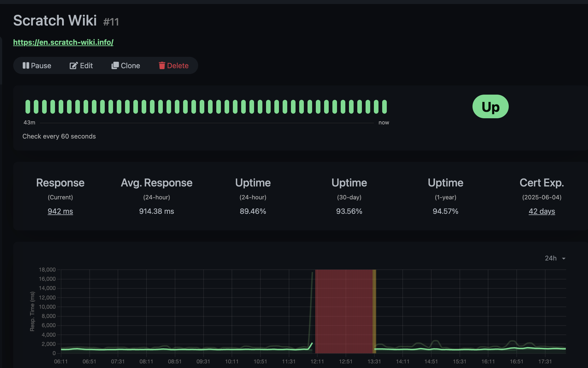Click the 942 ms current response value
Image resolution: width=588 pixels, height=368 pixels.
[x=60, y=211]
